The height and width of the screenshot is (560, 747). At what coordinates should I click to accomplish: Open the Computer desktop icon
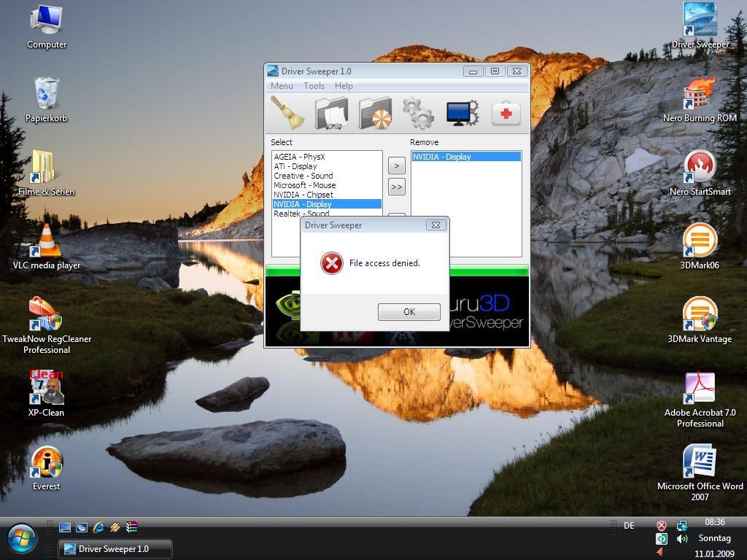47,28
